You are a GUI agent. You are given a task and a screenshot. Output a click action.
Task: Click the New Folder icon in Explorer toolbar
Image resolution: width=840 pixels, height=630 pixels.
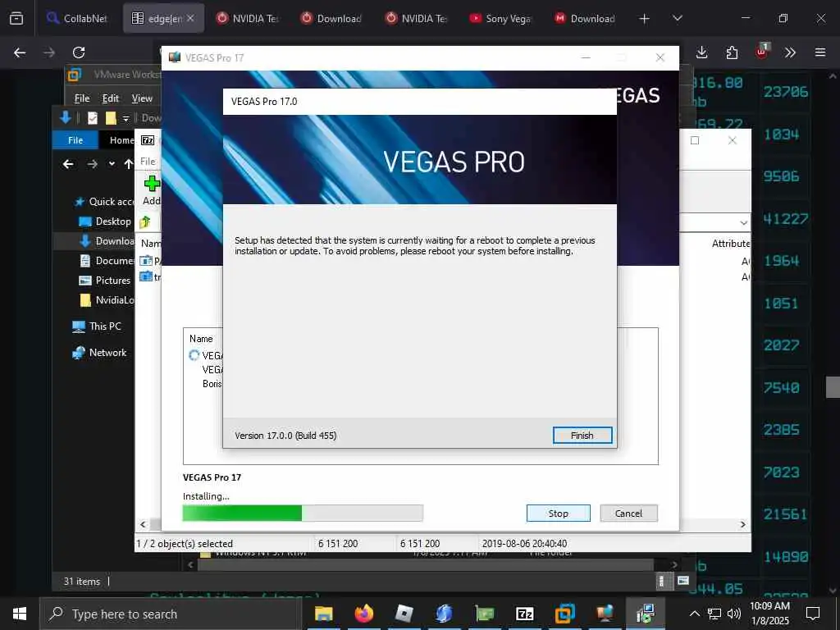coord(111,118)
